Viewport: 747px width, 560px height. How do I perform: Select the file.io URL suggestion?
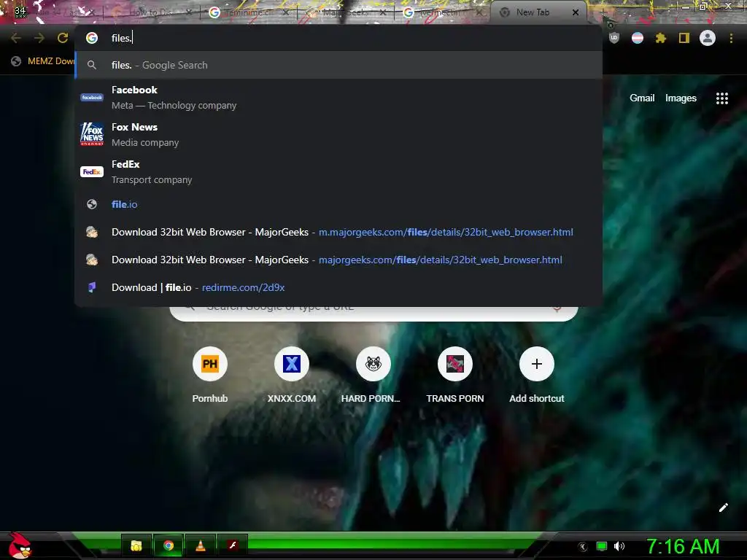coord(338,204)
